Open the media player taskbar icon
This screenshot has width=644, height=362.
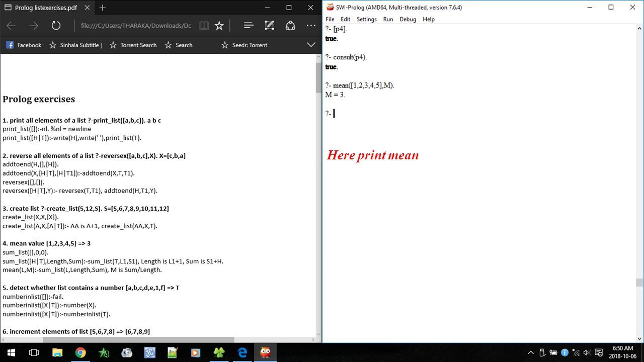196,352
